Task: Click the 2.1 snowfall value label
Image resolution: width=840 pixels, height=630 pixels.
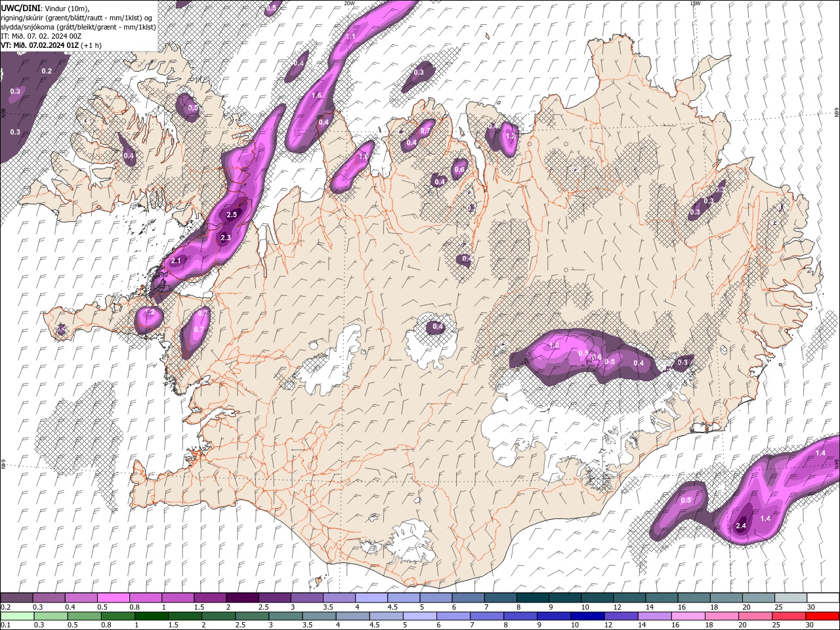Action: click(176, 261)
